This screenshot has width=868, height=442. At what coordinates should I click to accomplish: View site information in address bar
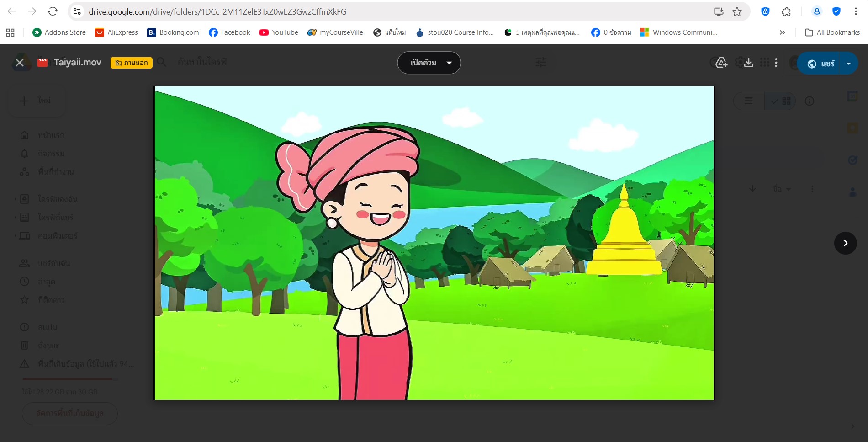(x=78, y=12)
